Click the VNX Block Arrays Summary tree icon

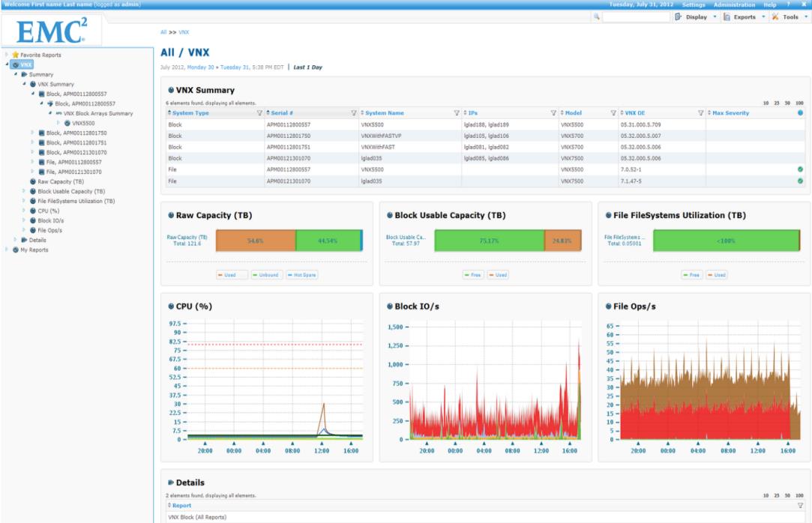click(59, 113)
